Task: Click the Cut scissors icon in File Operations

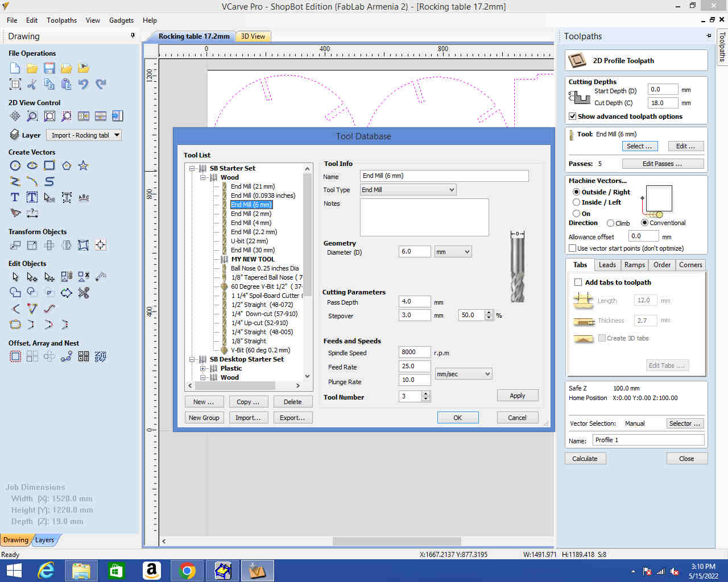Action: pyautogui.click(x=32, y=84)
